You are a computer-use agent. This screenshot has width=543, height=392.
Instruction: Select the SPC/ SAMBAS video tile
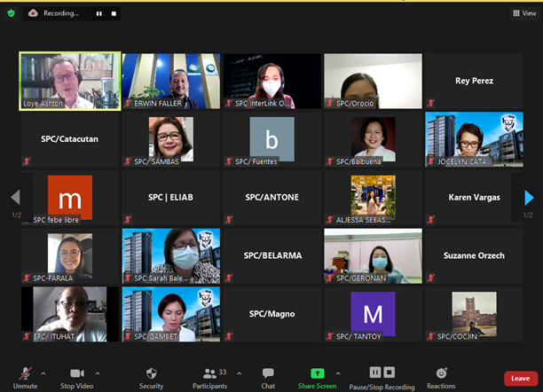point(171,139)
